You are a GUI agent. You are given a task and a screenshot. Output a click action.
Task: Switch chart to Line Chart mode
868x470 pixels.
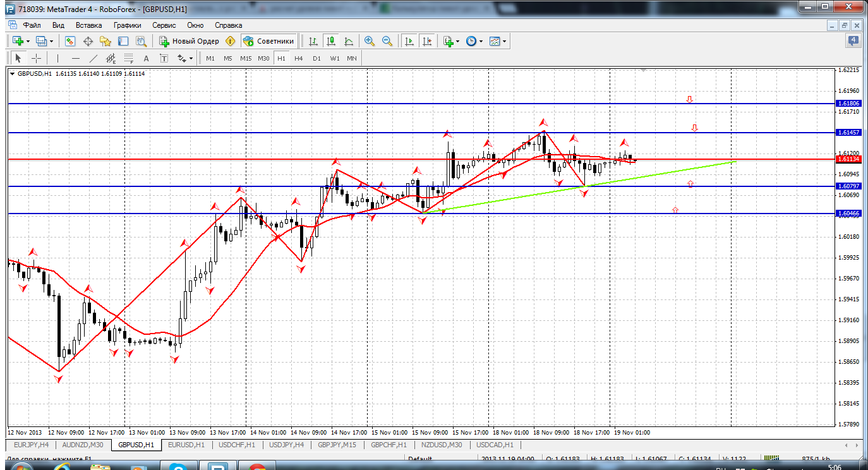coord(349,41)
